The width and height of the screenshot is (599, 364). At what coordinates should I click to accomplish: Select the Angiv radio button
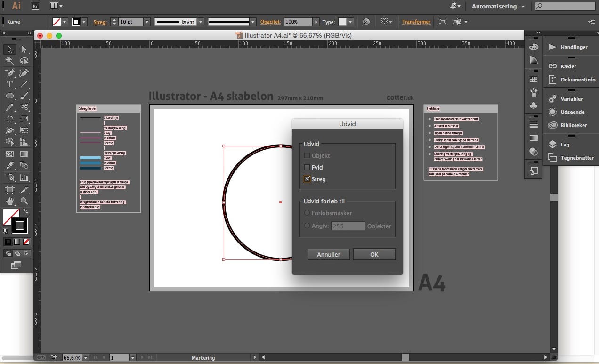307,226
